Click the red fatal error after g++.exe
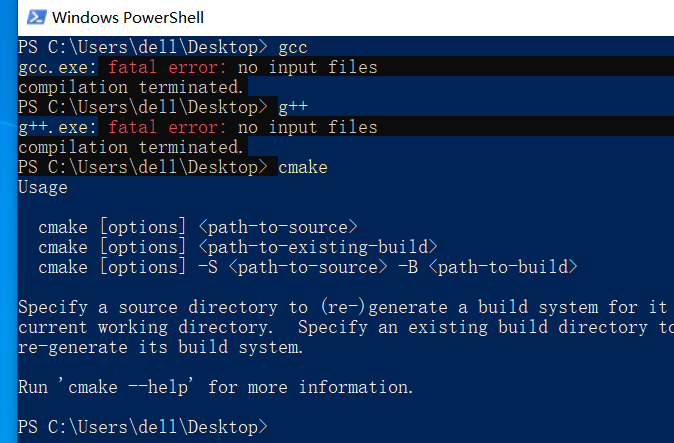 [x=168, y=127]
